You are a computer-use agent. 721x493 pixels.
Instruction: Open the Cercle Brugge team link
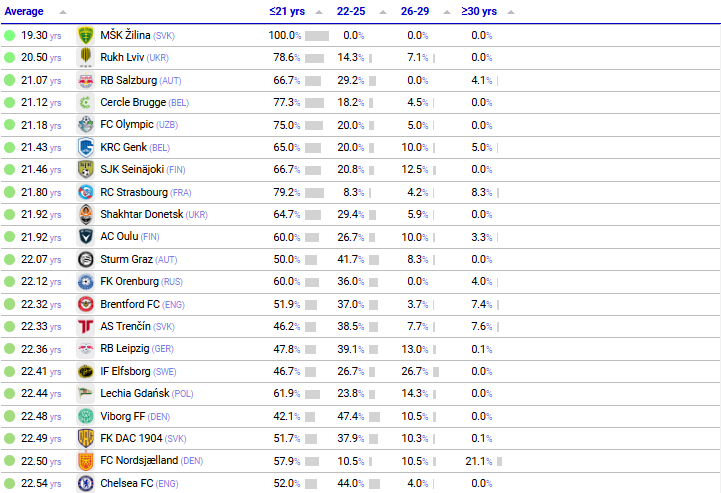coord(133,102)
